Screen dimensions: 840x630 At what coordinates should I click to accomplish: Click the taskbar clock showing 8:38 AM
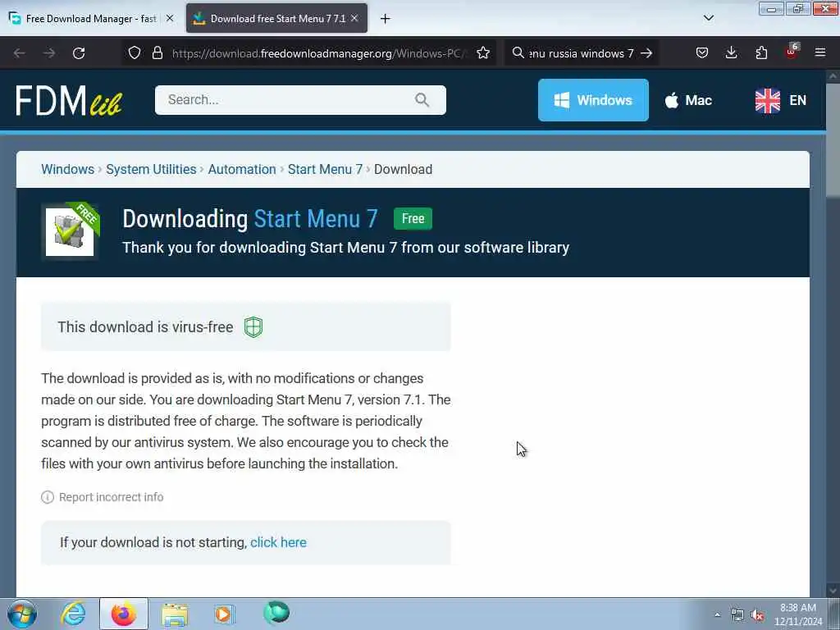click(x=797, y=614)
